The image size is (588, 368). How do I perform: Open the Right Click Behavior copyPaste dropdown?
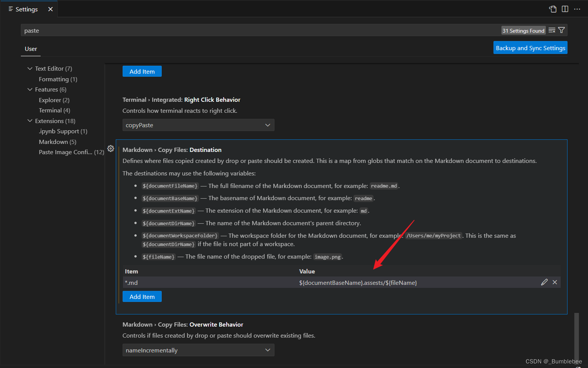pos(198,125)
